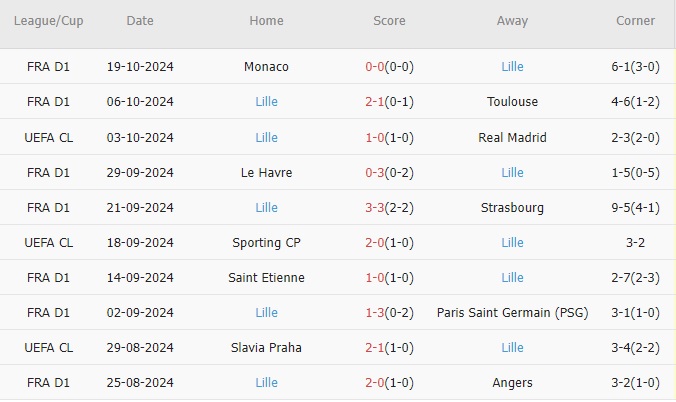Click the Date column header
Image resolution: width=676 pixels, height=402 pixels.
point(140,21)
